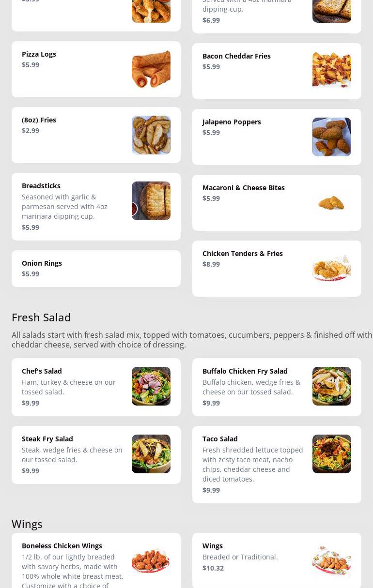Click the Chef's Salad name
The image size is (373, 588).
(42, 371)
